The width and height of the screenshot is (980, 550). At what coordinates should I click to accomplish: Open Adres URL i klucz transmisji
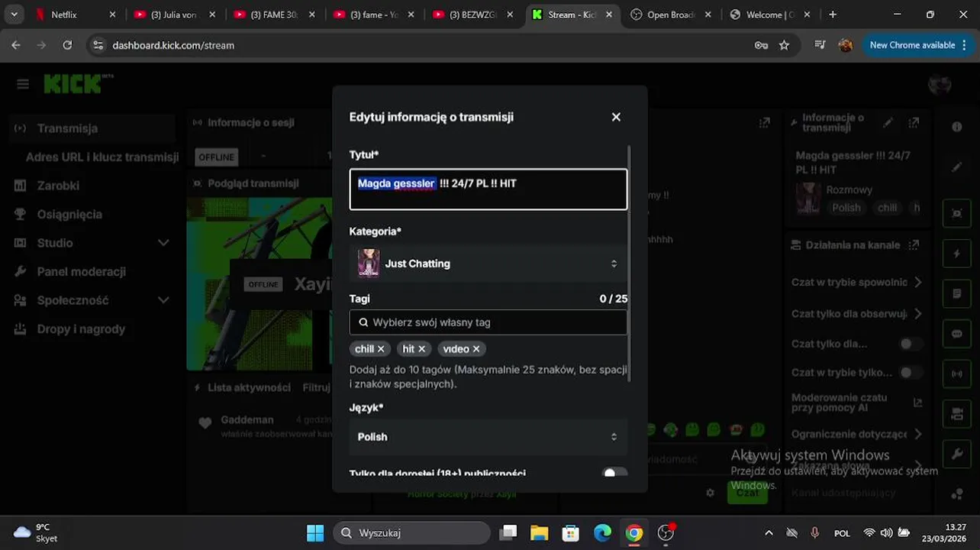[x=102, y=157]
